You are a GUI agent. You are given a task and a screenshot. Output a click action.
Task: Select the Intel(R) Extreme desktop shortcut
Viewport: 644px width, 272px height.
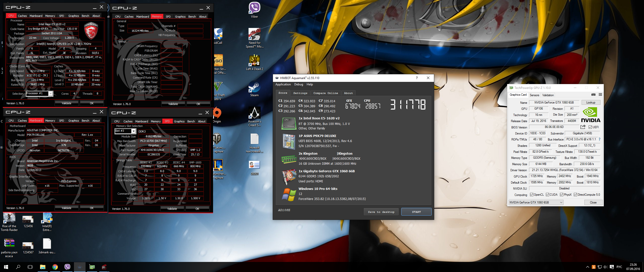click(x=47, y=222)
